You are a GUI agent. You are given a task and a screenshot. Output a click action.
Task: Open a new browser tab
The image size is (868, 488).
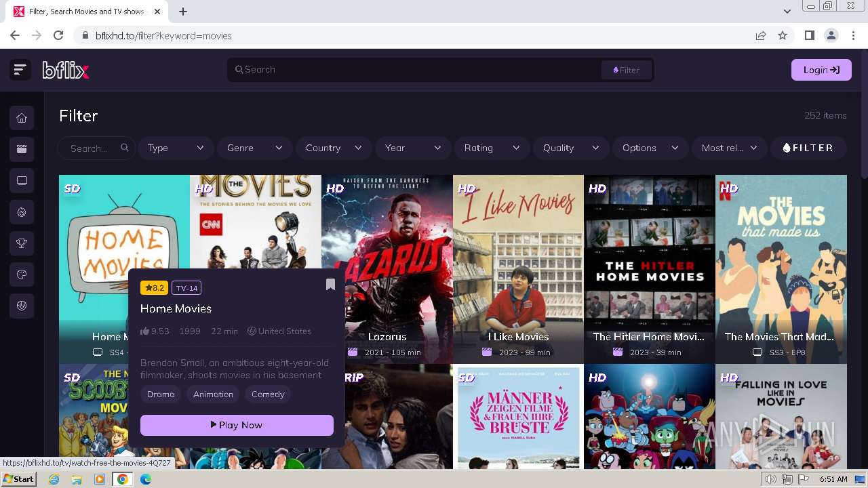click(x=183, y=11)
